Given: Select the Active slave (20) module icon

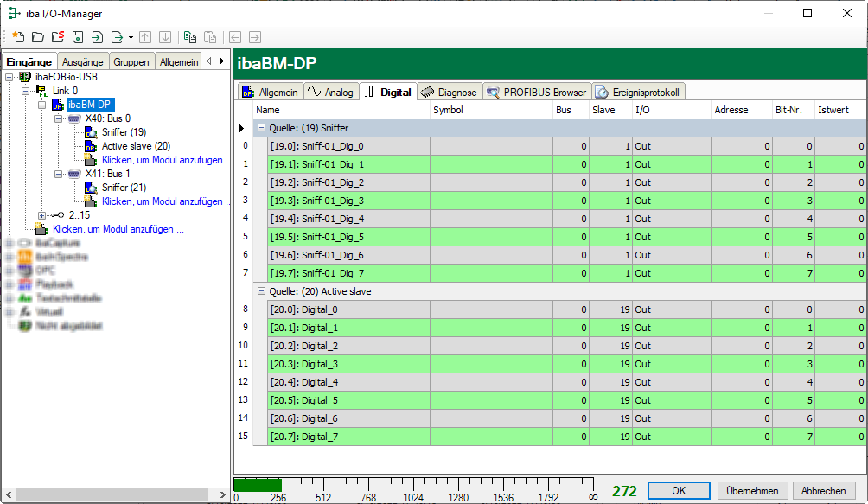Looking at the screenshot, I should (x=91, y=146).
